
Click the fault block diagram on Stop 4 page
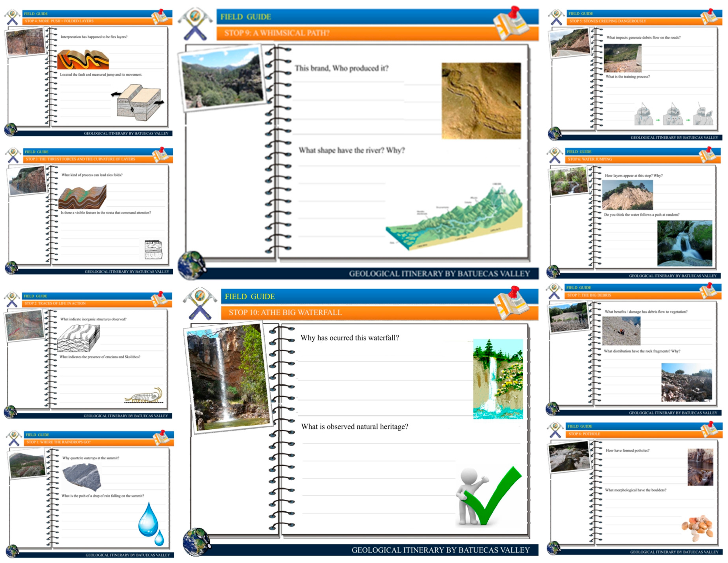click(x=139, y=102)
